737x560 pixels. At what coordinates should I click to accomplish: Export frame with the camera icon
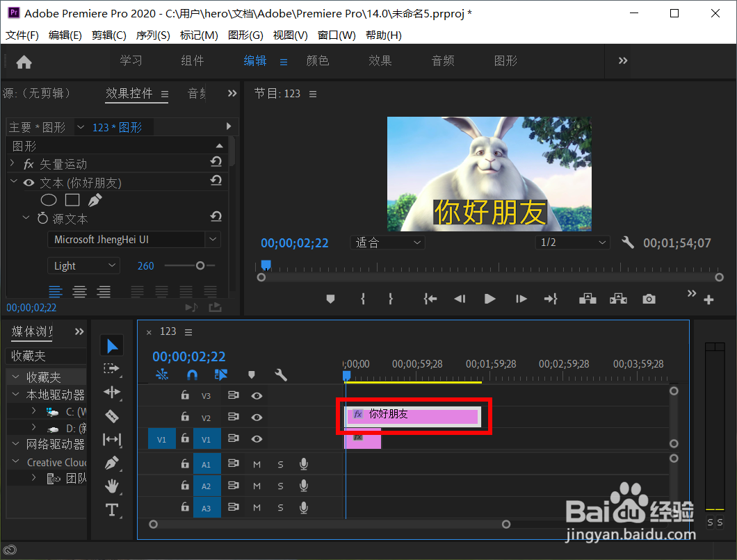[649, 299]
